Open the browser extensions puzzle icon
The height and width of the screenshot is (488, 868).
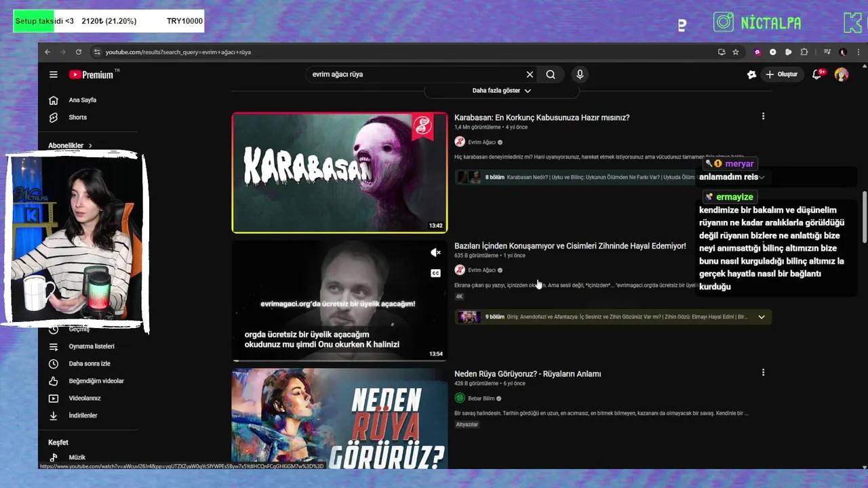pyautogui.click(x=804, y=52)
